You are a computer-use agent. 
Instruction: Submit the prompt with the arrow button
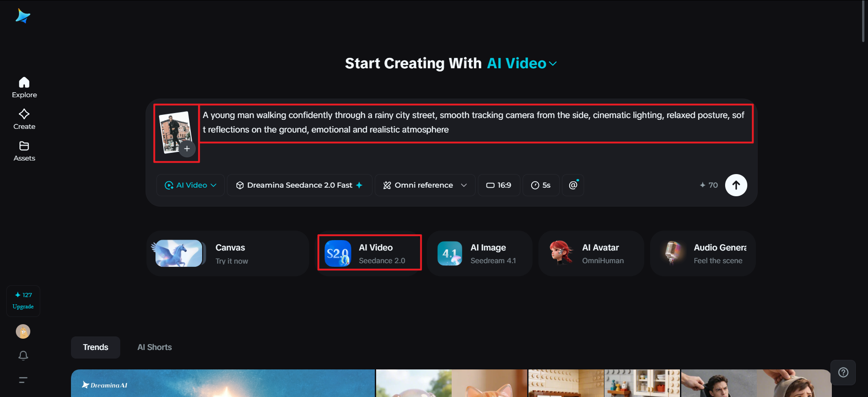click(x=736, y=185)
